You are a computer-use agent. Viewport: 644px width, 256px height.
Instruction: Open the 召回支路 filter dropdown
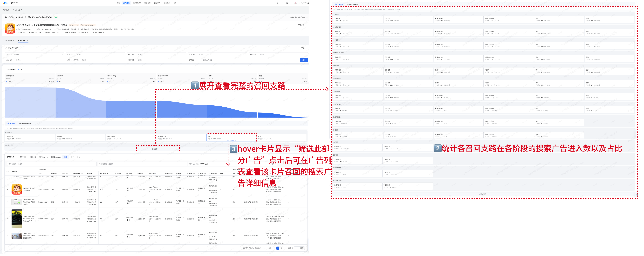(x=157, y=60)
